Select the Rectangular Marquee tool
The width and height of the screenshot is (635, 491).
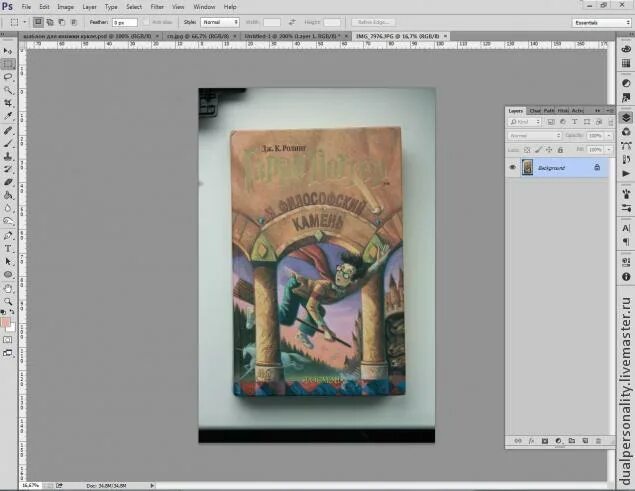point(8,64)
